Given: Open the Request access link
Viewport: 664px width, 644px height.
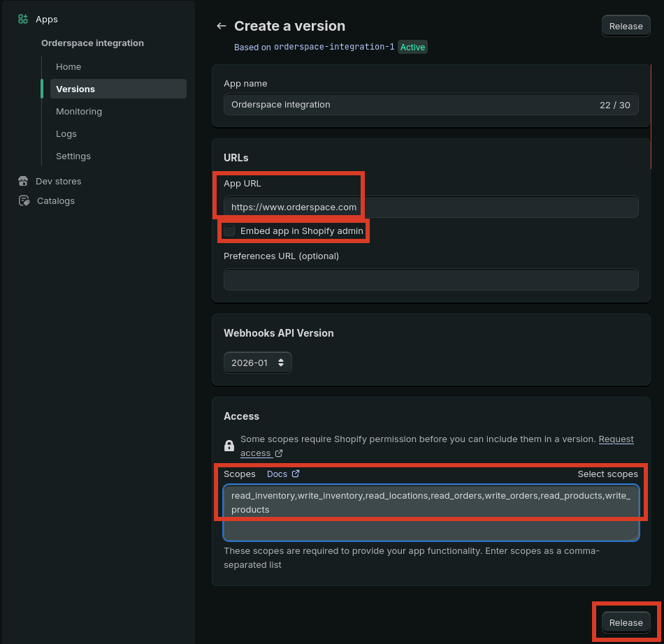Looking at the screenshot, I should click(437, 446).
